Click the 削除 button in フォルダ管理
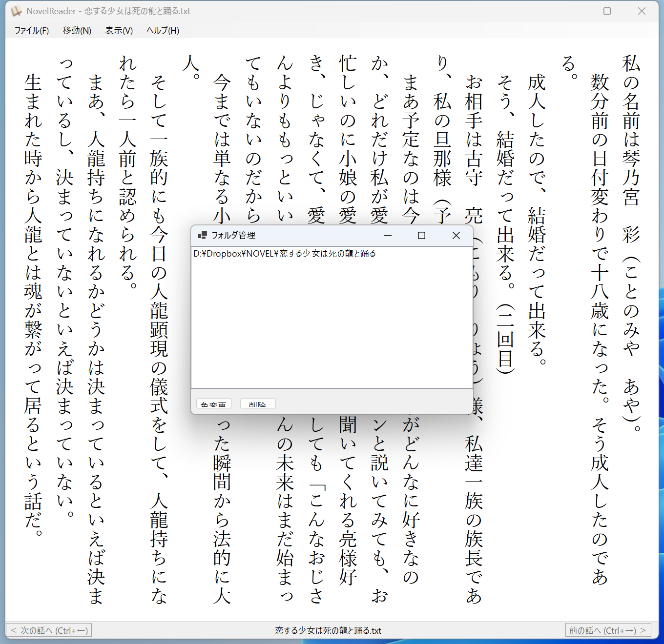 [257, 403]
